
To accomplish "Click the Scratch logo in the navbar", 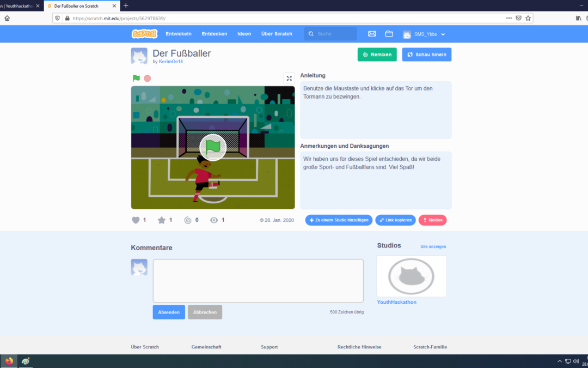I will click(144, 34).
